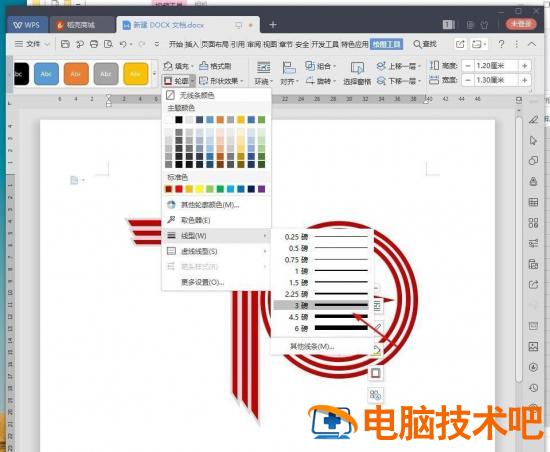Click the image icon in right sidebar
The width and height of the screenshot is (550, 452).
533,347
